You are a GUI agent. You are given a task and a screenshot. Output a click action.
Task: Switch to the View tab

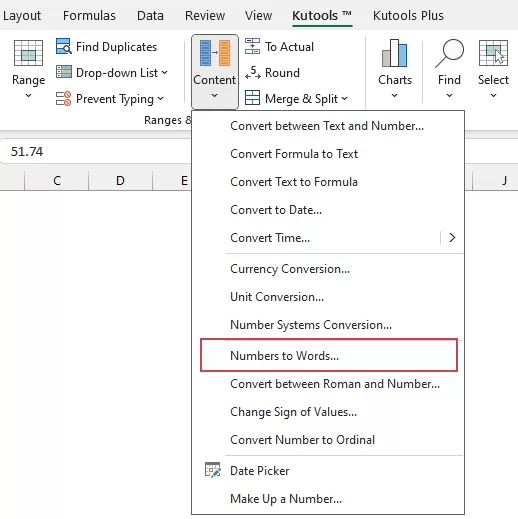click(258, 15)
